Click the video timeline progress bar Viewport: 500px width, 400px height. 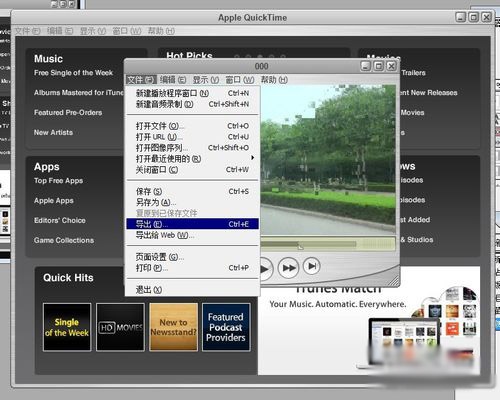click(328, 244)
